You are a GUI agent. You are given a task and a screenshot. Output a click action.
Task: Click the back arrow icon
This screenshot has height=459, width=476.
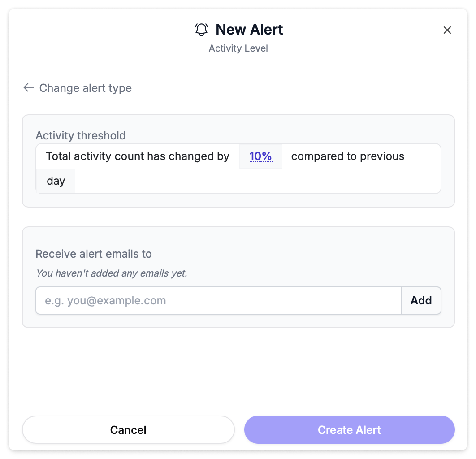click(x=29, y=87)
